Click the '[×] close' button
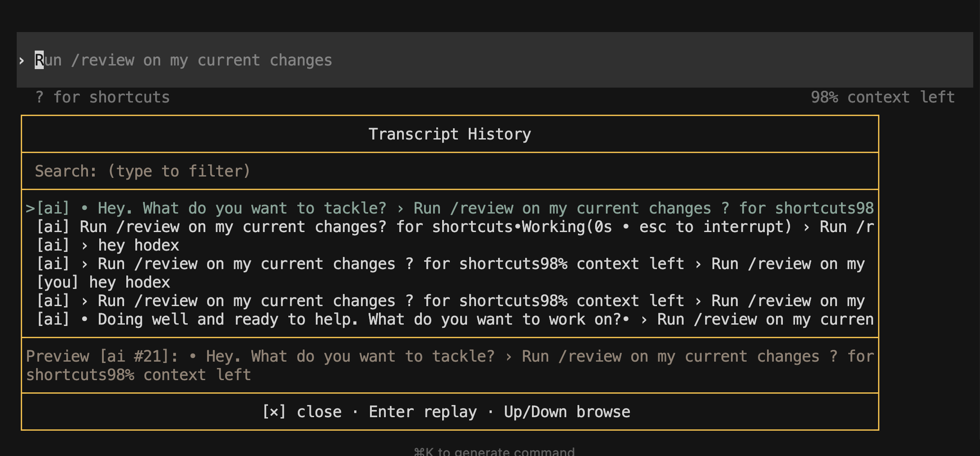Image resolution: width=980 pixels, height=456 pixels. tap(302, 412)
